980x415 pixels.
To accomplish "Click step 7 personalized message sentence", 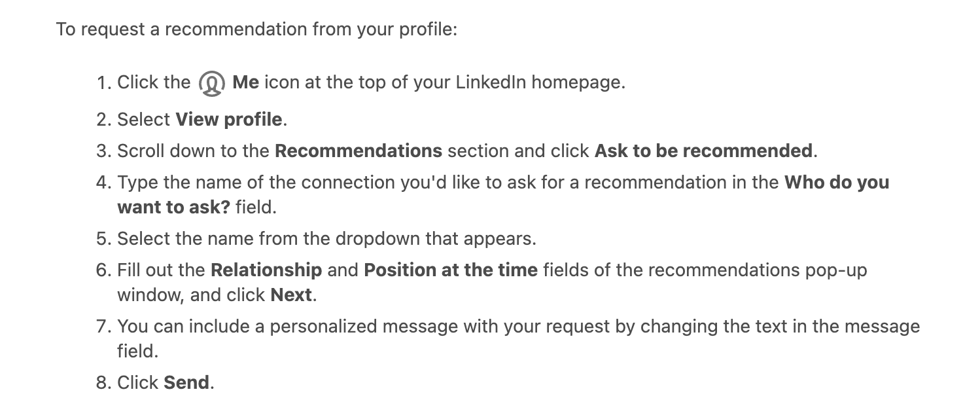I will pyautogui.click(x=519, y=338).
